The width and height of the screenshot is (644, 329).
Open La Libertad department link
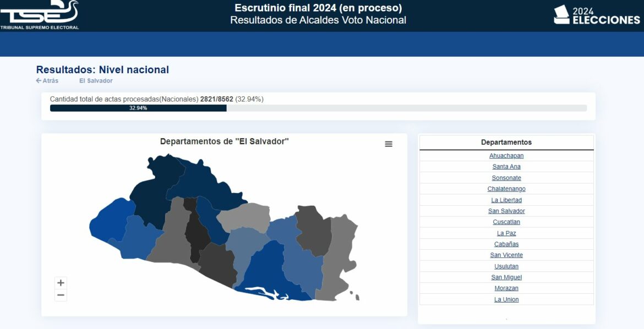506,200
